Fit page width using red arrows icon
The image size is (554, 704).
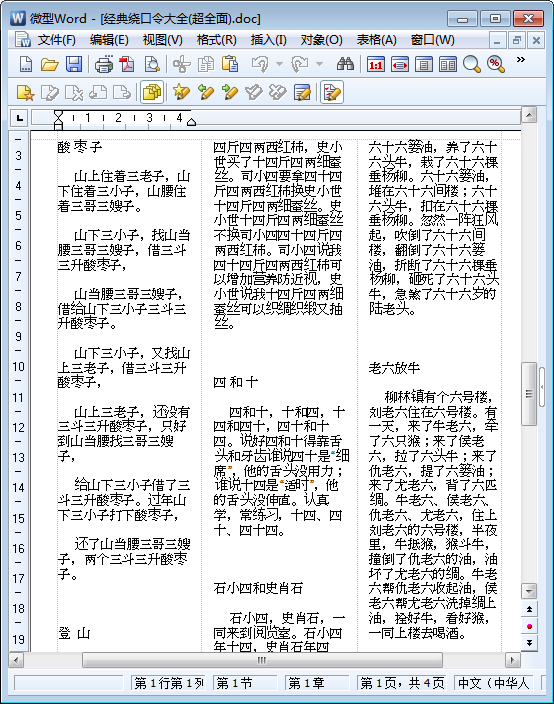pyautogui.click(x=400, y=65)
